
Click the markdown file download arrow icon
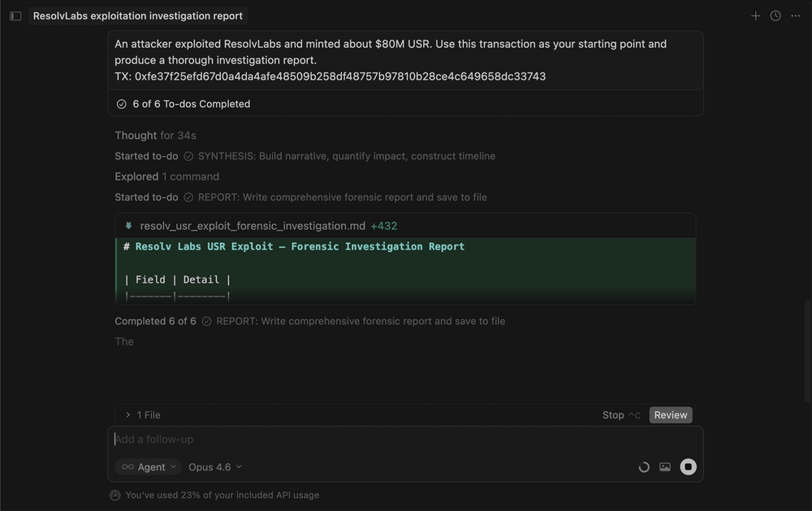click(x=128, y=226)
